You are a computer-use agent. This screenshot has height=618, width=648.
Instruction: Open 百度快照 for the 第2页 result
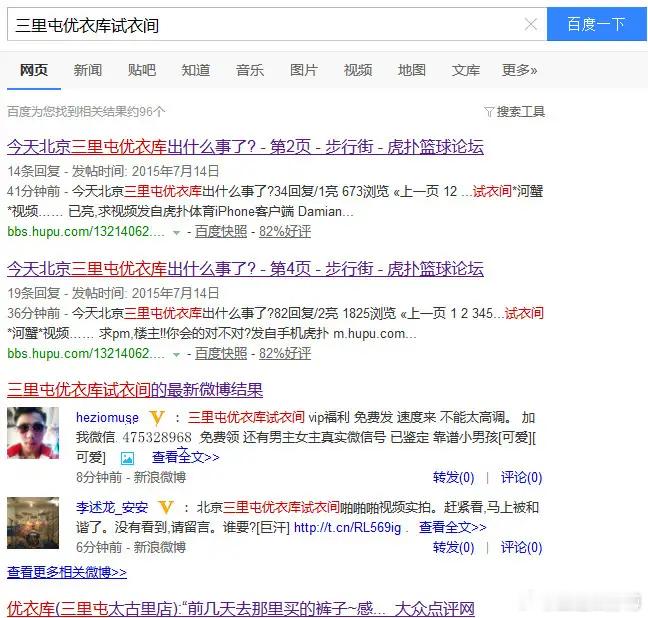coord(221,231)
